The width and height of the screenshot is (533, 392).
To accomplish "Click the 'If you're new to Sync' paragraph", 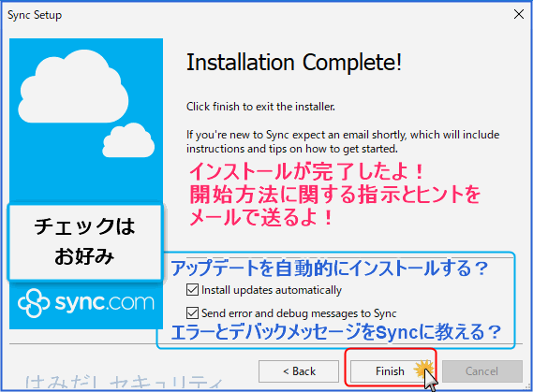I will [343, 141].
